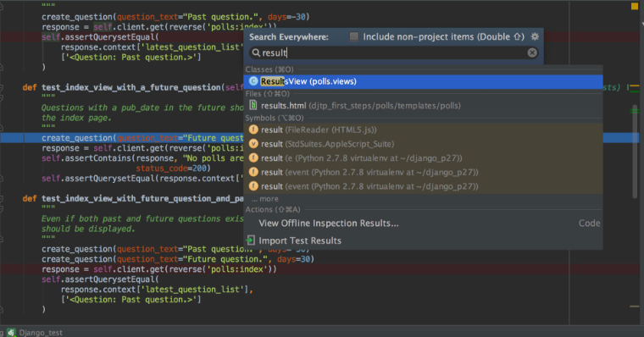The width and height of the screenshot is (644, 337).
Task: Click the HTML file icon beside results.html
Action: 253,105
